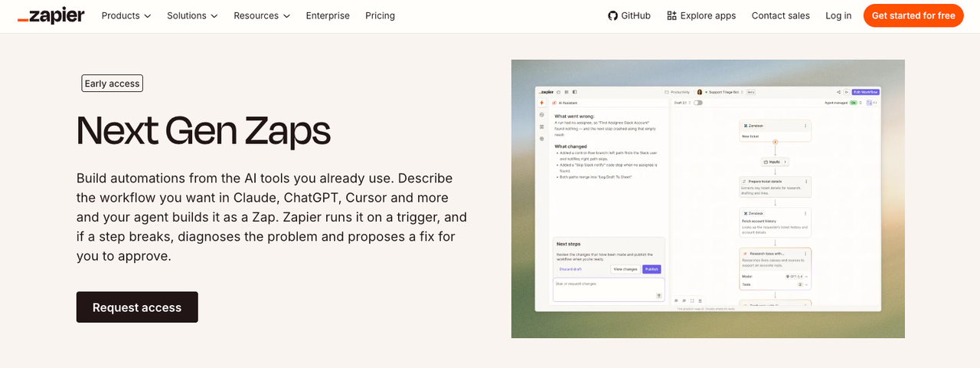This screenshot has height=368, width=980.
Task: Click the Next Gen Zaps heading
Action: pyautogui.click(x=203, y=130)
